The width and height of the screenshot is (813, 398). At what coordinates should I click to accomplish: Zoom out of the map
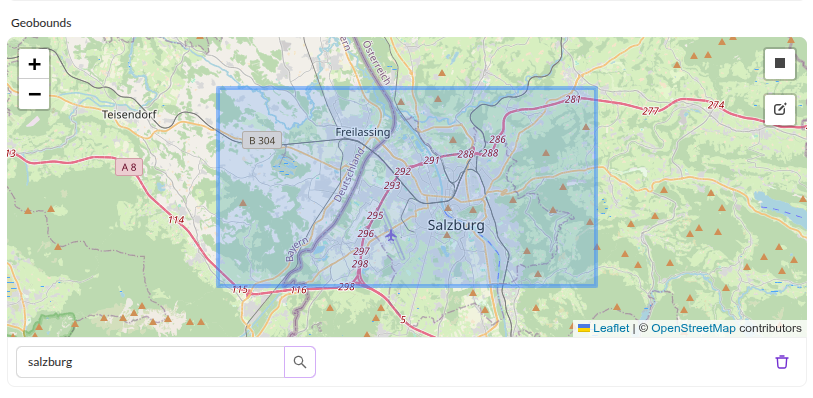tap(34, 94)
